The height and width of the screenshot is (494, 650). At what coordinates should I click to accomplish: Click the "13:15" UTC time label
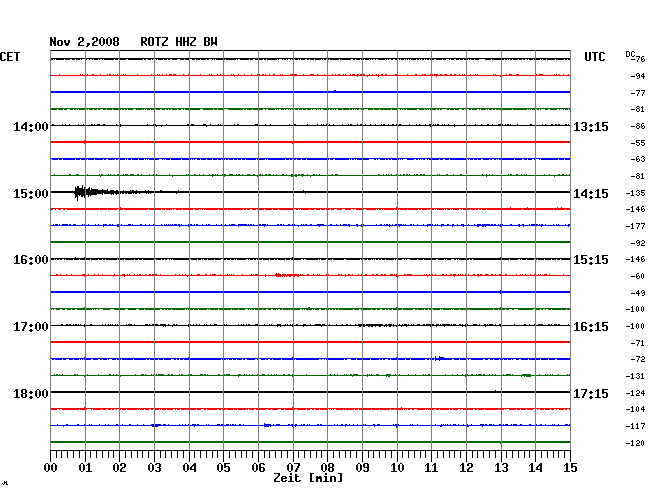(x=591, y=127)
